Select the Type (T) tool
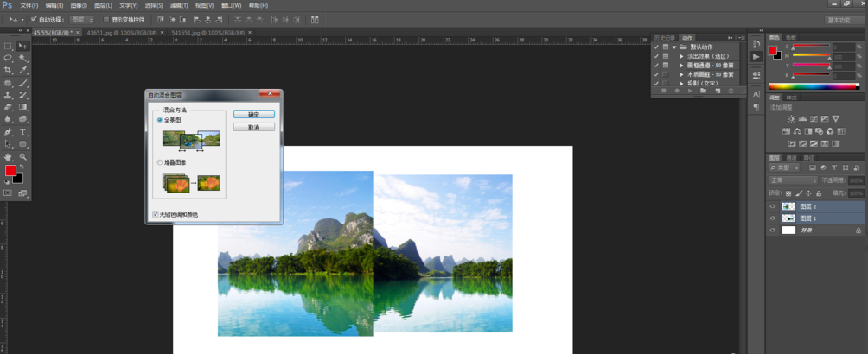This screenshot has height=354, width=868. [23, 132]
